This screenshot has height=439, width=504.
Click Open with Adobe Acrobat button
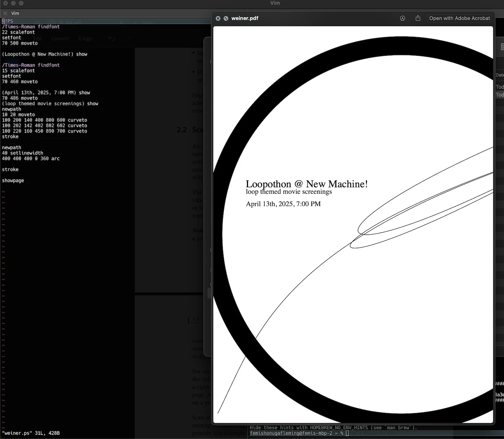[x=459, y=18]
